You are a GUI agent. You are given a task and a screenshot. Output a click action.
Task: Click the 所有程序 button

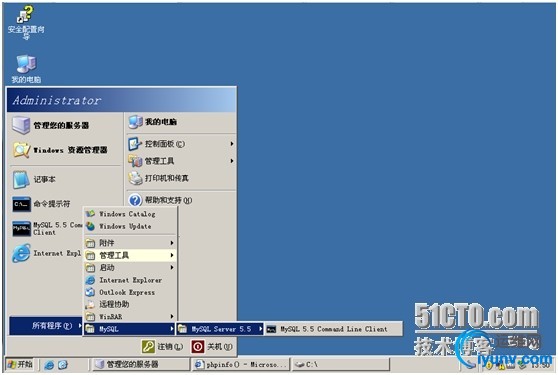[x=46, y=326]
